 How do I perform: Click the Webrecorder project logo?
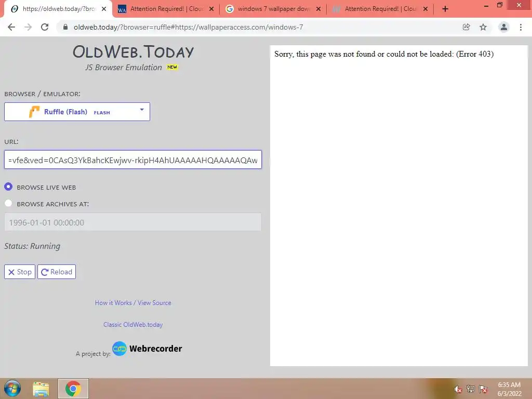(147, 349)
